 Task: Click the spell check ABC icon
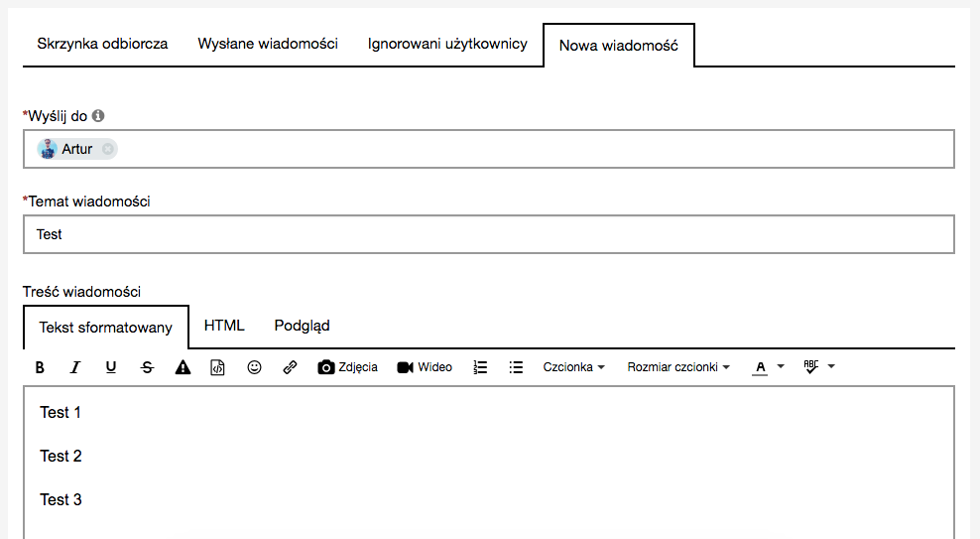(x=811, y=367)
